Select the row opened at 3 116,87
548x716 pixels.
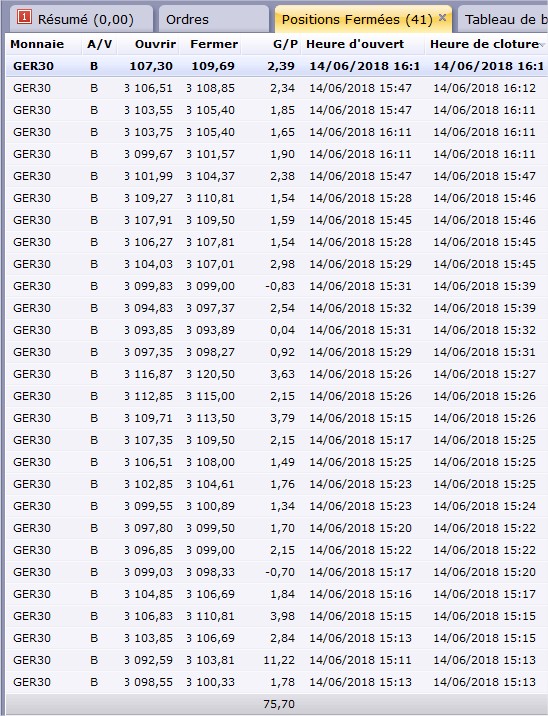277,374
